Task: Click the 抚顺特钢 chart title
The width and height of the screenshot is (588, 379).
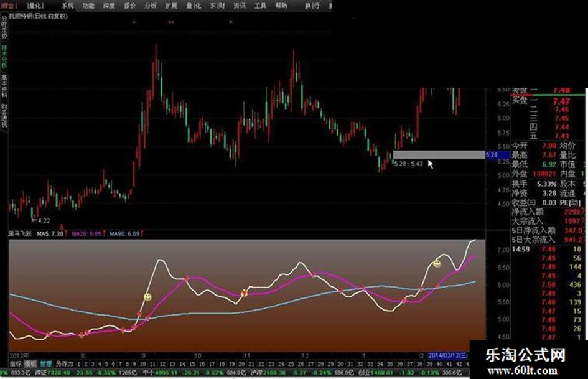Action: coord(38,17)
